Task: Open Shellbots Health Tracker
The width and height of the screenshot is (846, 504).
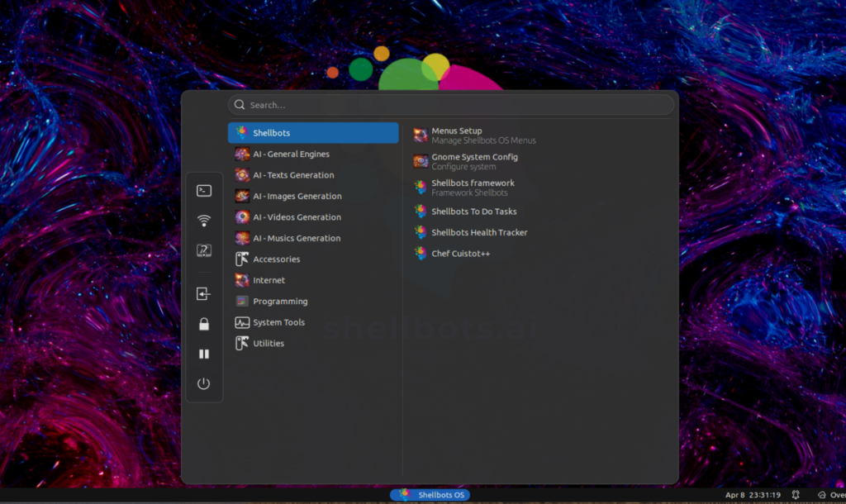Action: pos(478,233)
